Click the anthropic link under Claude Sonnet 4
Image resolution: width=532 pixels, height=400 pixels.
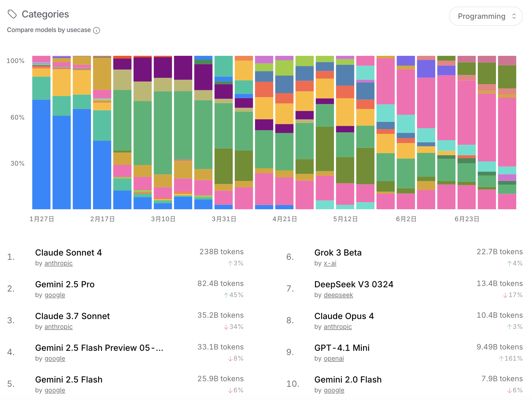click(x=58, y=263)
